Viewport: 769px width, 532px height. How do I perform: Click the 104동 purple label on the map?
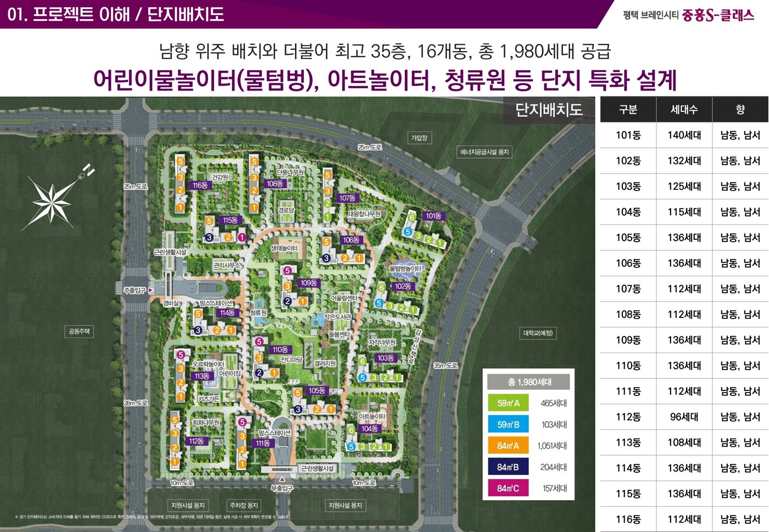(x=369, y=429)
